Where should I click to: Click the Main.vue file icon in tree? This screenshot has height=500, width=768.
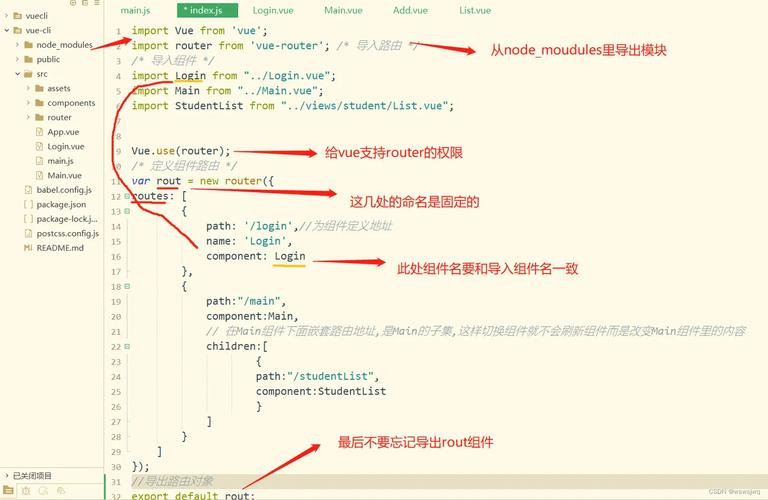pos(40,175)
